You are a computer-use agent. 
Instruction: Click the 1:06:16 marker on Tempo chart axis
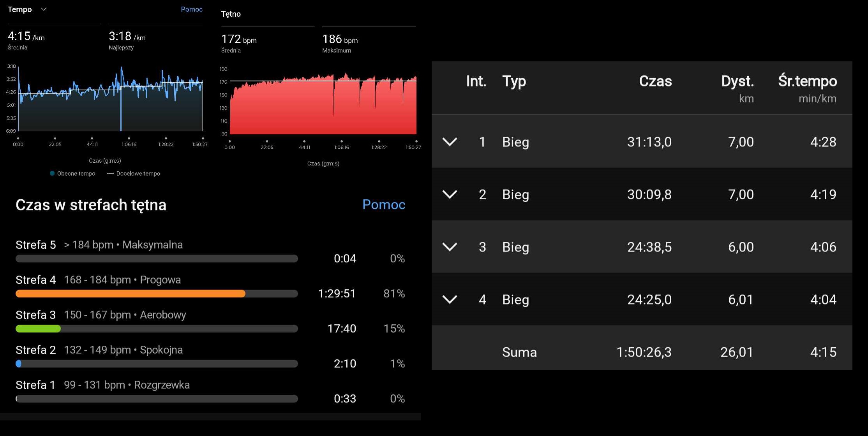[x=129, y=139]
